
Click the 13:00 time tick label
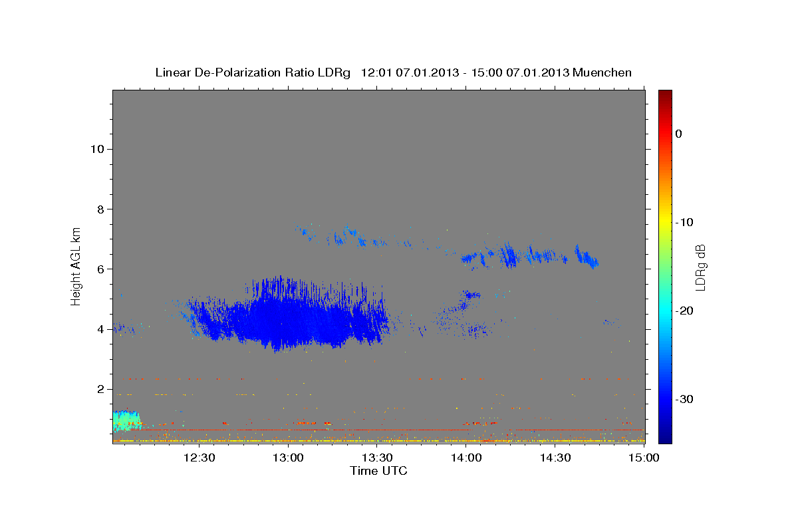point(288,458)
